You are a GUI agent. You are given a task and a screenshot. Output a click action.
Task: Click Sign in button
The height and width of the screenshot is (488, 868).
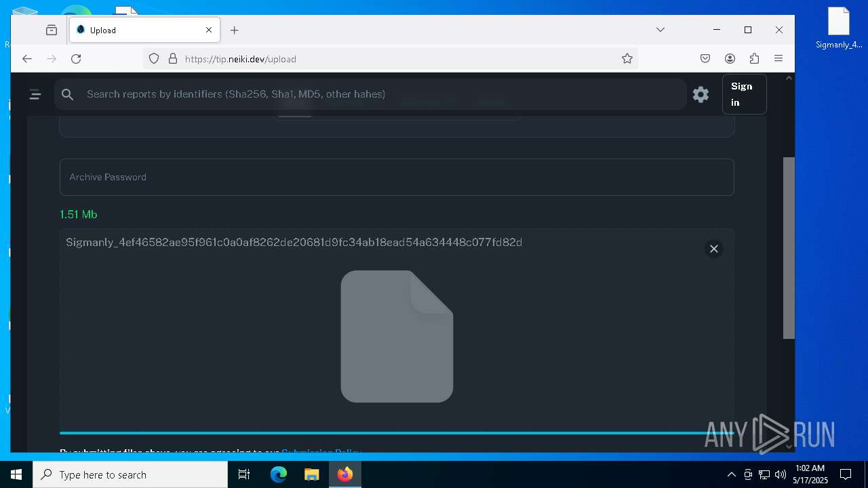pos(744,94)
